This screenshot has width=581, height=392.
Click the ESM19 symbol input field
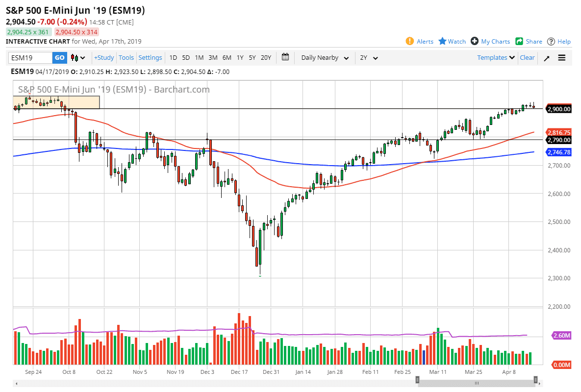(x=29, y=57)
